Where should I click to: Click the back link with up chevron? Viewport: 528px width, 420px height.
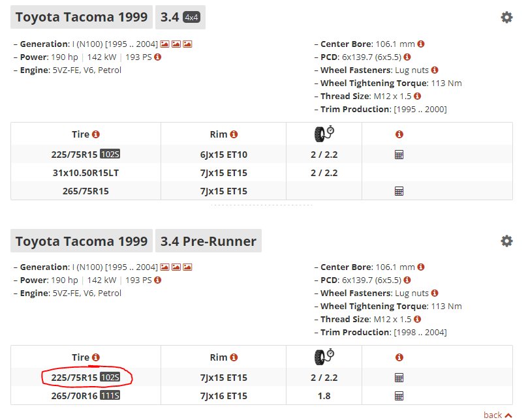coord(498,415)
